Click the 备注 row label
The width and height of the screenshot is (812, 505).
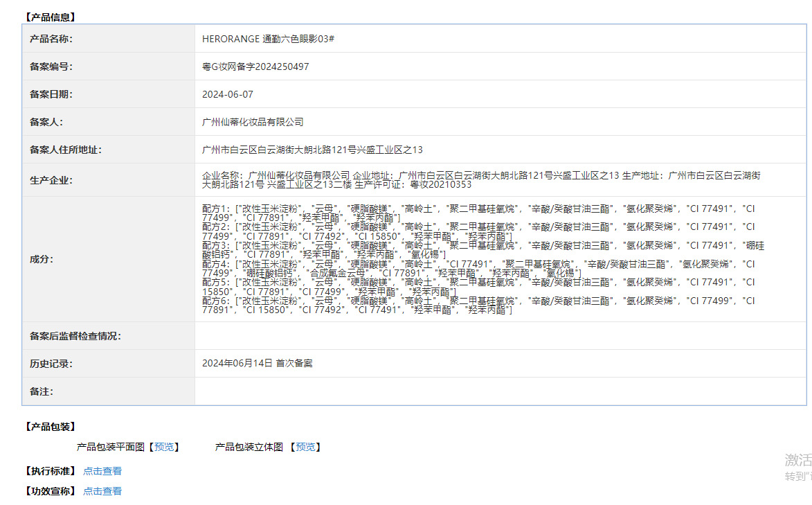pyautogui.click(x=42, y=391)
